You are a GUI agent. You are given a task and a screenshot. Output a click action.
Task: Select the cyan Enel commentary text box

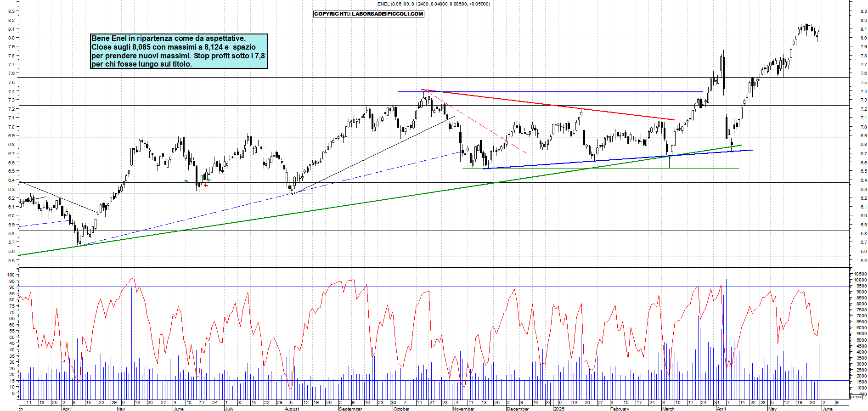[179, 51]
